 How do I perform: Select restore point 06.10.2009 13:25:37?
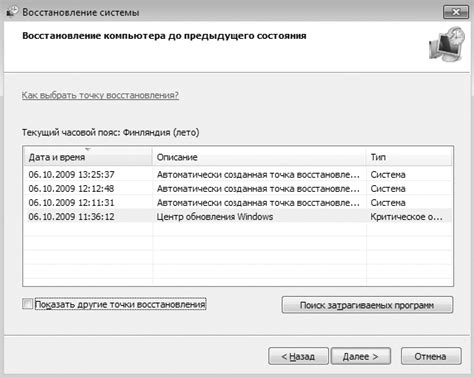pos(238,174)
